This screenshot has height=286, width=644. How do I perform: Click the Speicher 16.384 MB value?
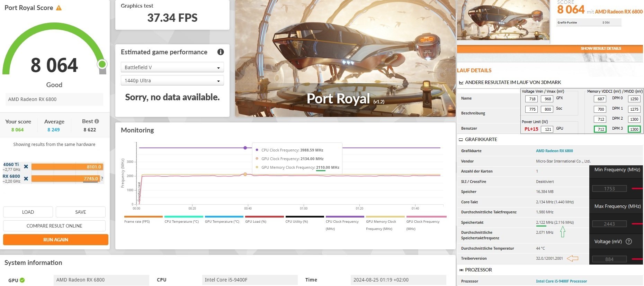click(545, 192)
